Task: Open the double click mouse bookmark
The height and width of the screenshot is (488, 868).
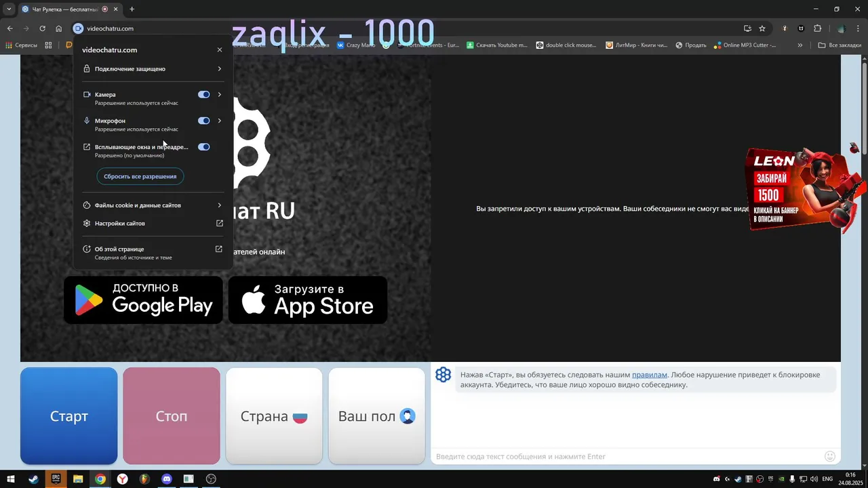Action: 566,45
